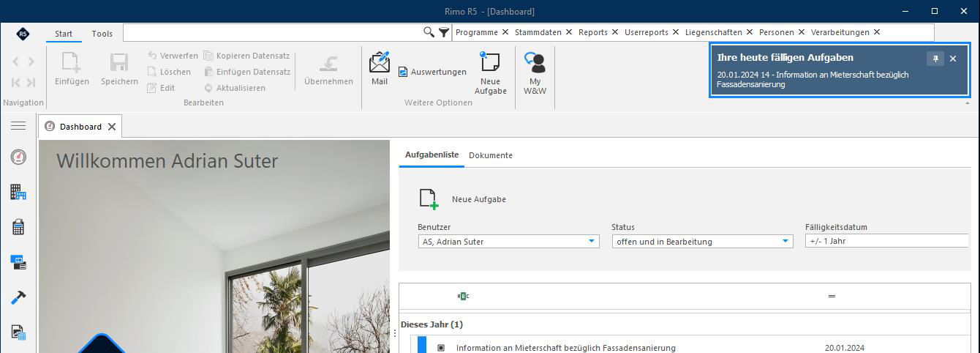Click Kopieren Datensatz

point(247,56)
